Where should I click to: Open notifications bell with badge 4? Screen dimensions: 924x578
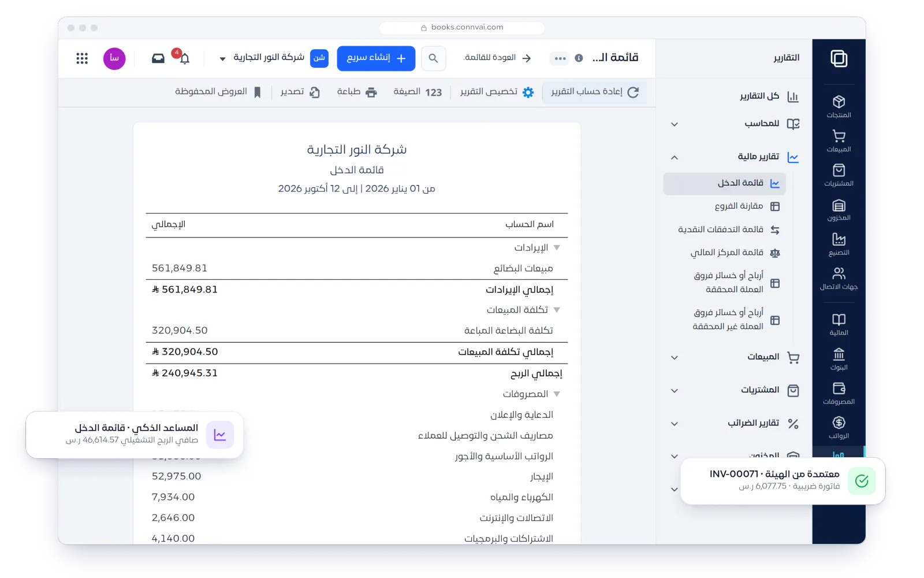184,58
